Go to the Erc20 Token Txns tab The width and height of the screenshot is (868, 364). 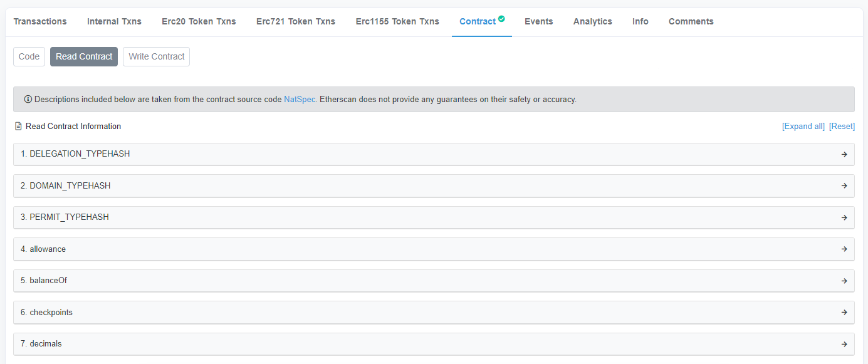pos(199,21)
